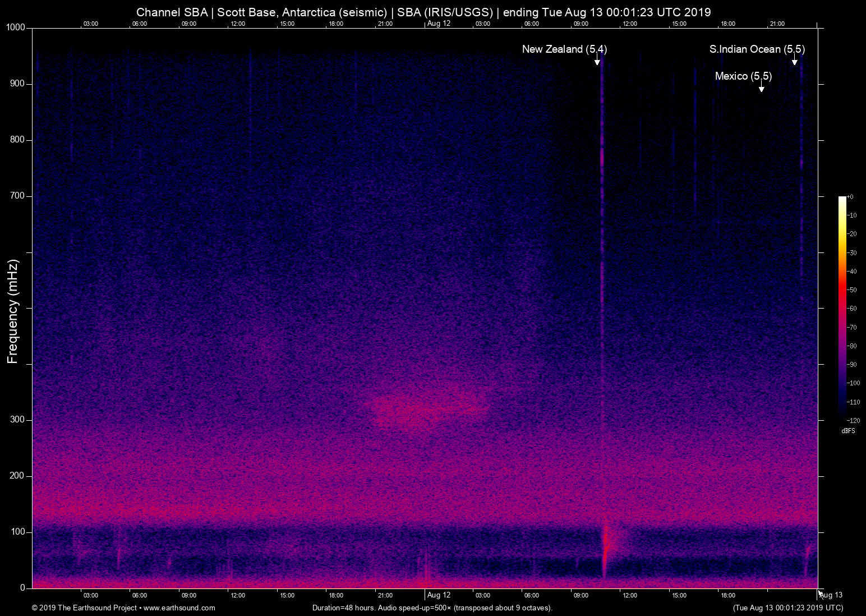Click the Aug 12 marker on top axis
The width and height of the screenshot is (866, 616).
coord(439,24)
